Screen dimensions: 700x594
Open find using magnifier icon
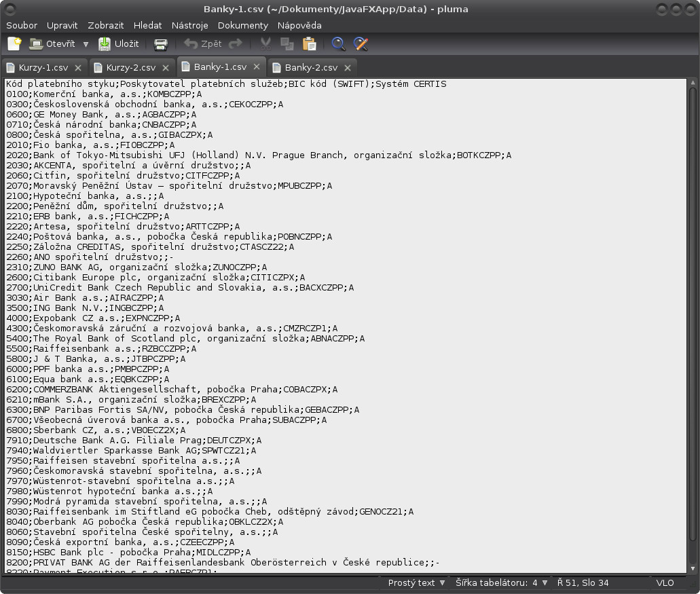tap(338, 43)
